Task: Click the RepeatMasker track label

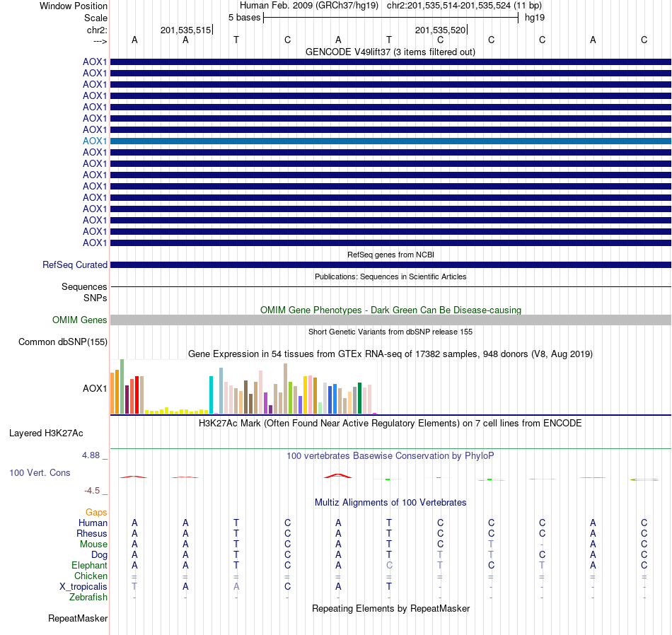Action: coord(78,618)
